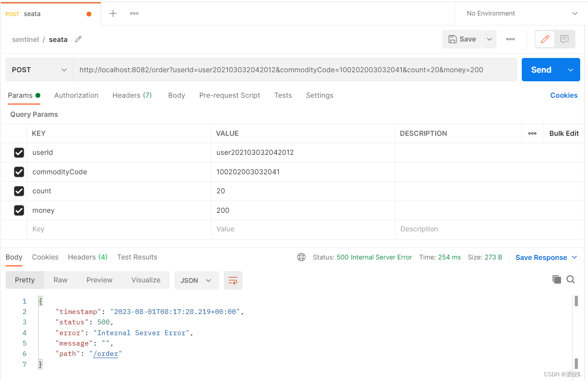588x381 pixels.
Task: Open the sentinel collection breadcrumb
Action: point(26,39)
